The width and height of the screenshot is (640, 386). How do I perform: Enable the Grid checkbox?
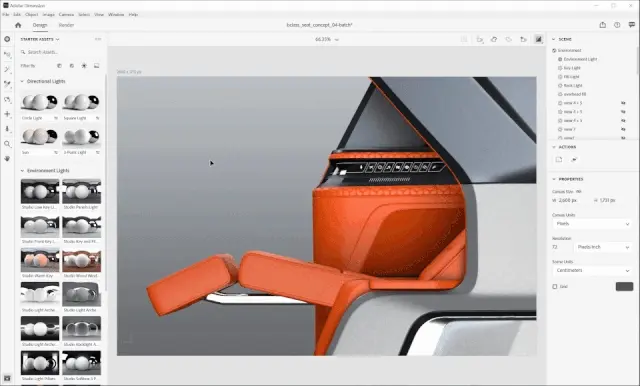pos(555,286)
